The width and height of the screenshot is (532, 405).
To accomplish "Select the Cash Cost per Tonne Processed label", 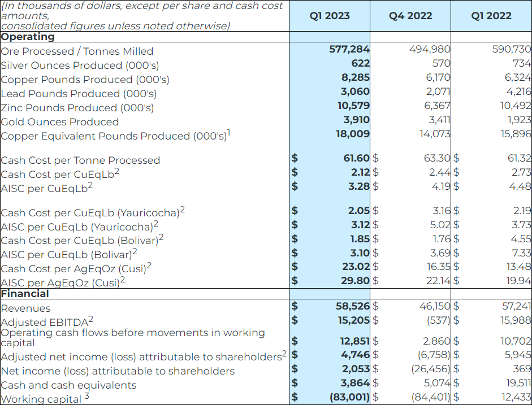I will (80, 160).
